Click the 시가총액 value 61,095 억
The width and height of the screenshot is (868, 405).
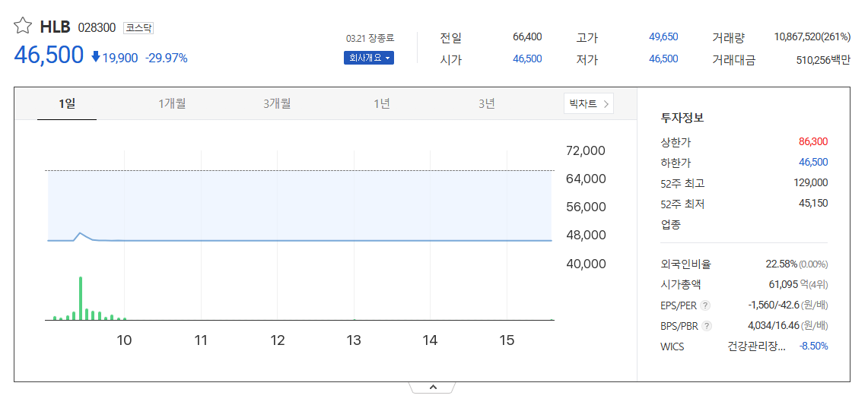pos(788,284)
